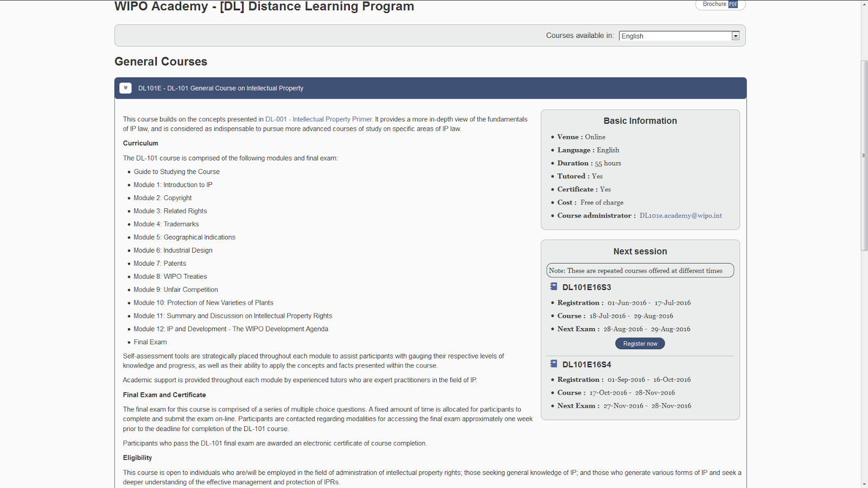Select the DL101E16S4 session code

click(x=586, y=364)
